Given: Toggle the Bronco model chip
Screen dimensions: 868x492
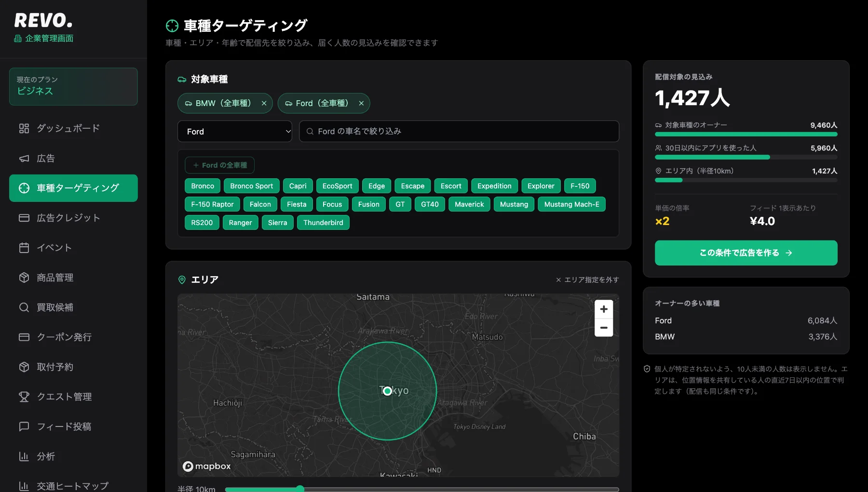Looking at the screenshot, I should tap(203, 186).
